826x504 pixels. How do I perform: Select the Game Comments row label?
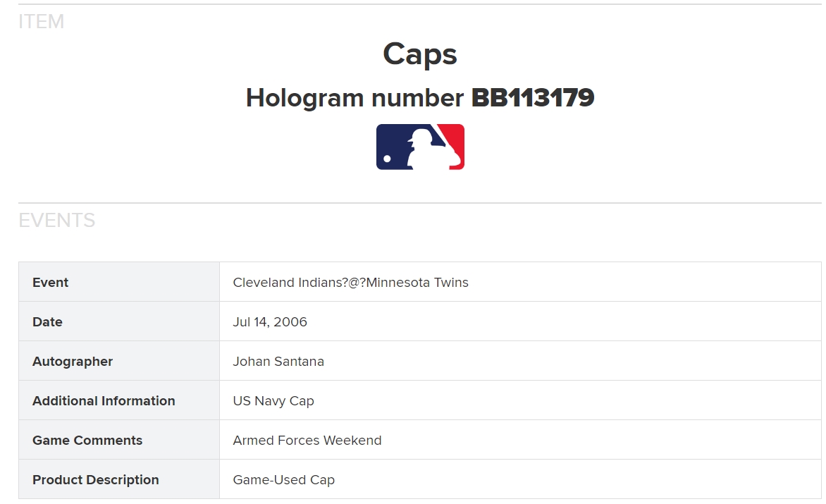tap(87, 441)
